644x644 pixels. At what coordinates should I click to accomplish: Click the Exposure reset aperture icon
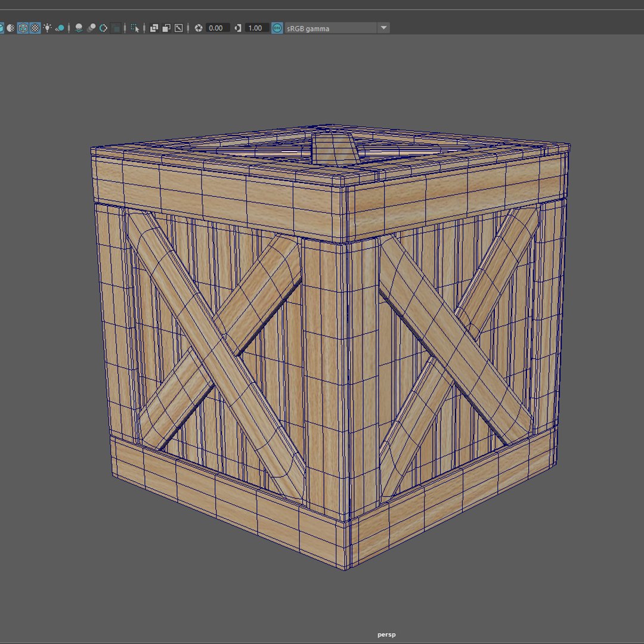199,28
